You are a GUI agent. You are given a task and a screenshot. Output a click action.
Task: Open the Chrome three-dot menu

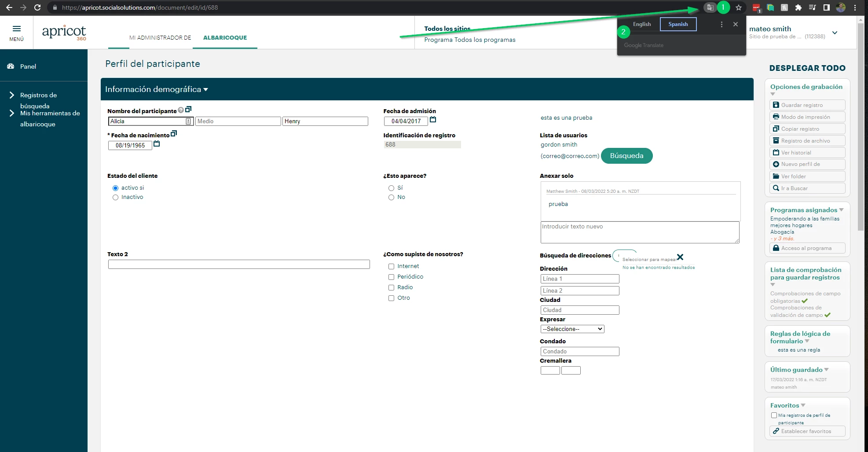[855, 7]
